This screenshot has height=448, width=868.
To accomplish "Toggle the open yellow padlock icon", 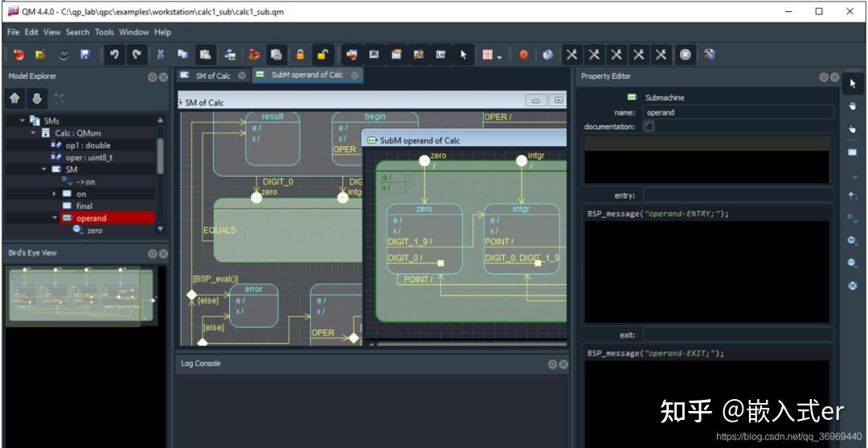I will [x=322, y=55].
